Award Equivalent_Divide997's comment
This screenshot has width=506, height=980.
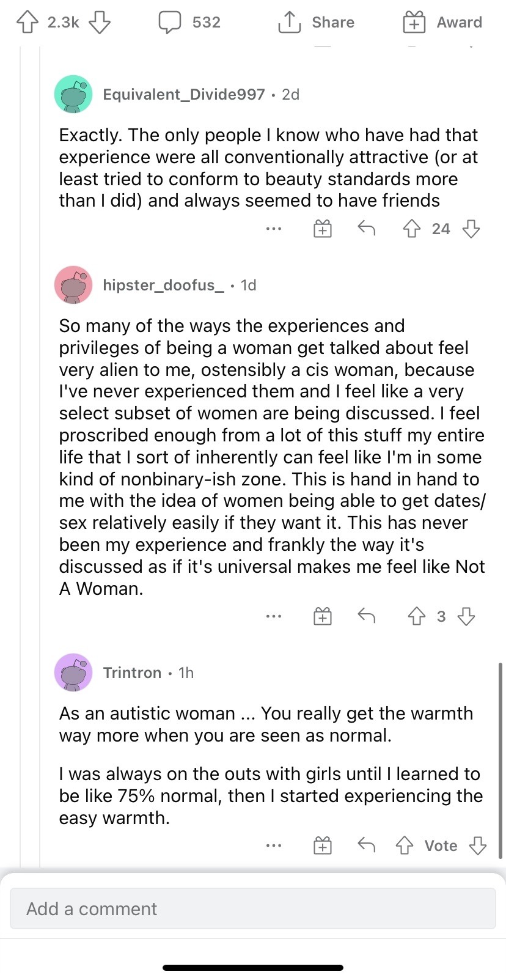[323, 229]
